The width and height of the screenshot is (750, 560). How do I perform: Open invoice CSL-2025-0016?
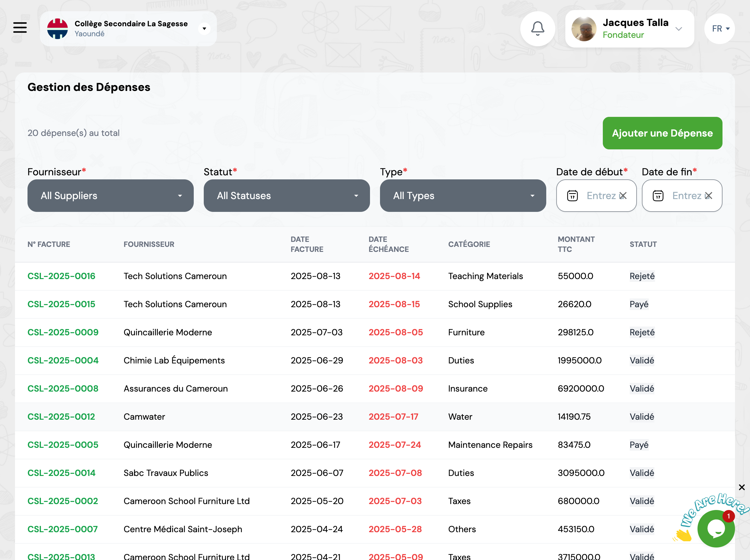61,276
